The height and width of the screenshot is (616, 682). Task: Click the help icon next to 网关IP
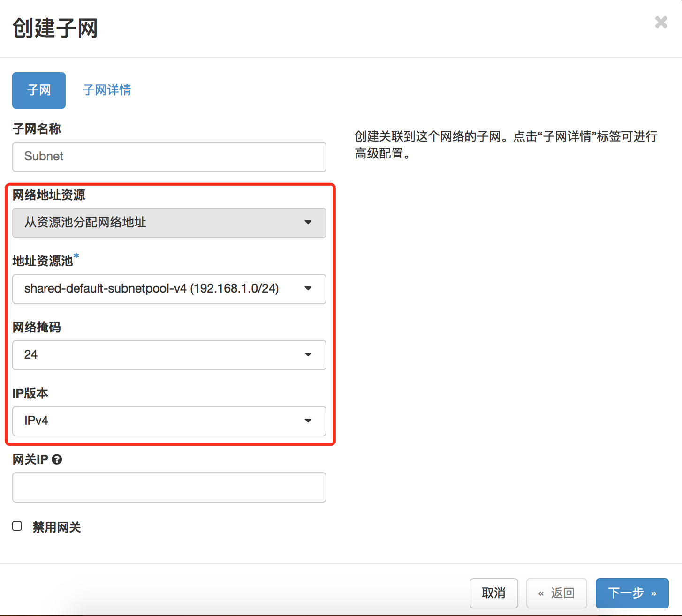point(57,459)
